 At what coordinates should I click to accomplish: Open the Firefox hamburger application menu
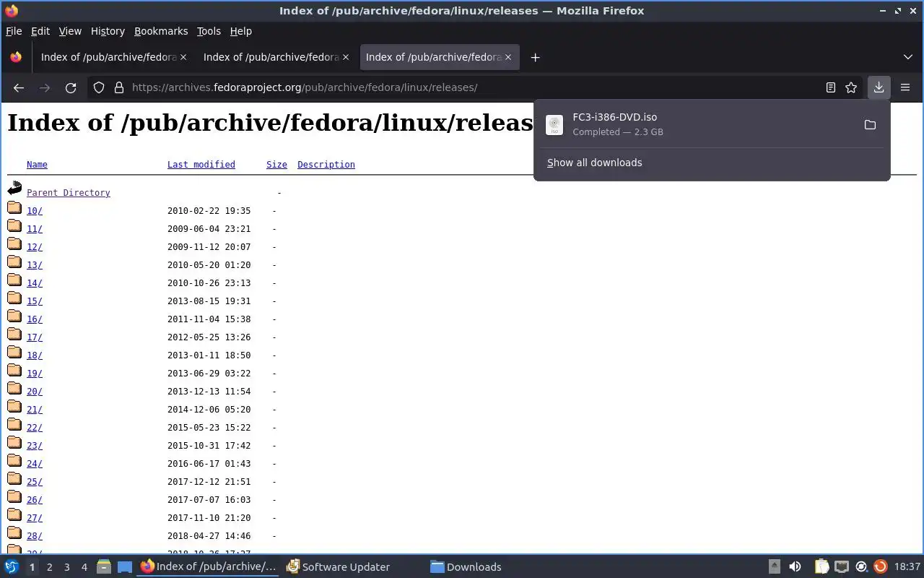coord(905,87)
